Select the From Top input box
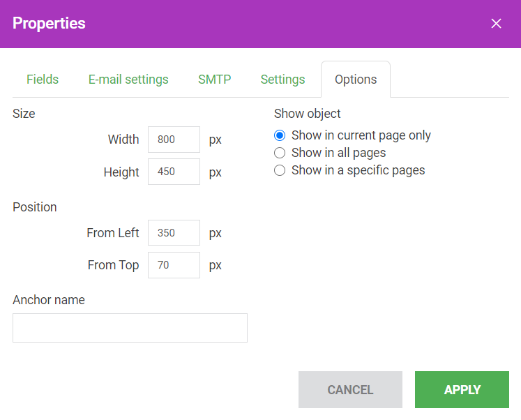Image resolution: width=521 pixels, height=420 pixels. pyautogui.click(x=174, y=265)
